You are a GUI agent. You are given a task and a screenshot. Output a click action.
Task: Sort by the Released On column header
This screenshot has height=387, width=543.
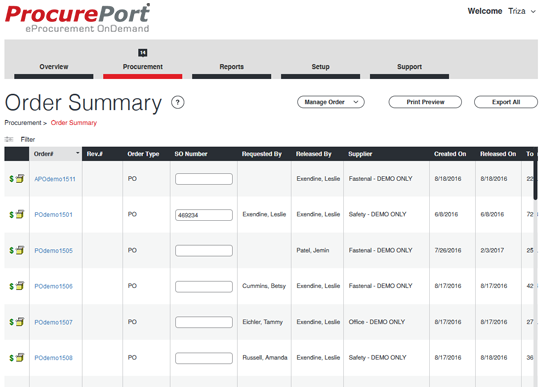(498, 154)
